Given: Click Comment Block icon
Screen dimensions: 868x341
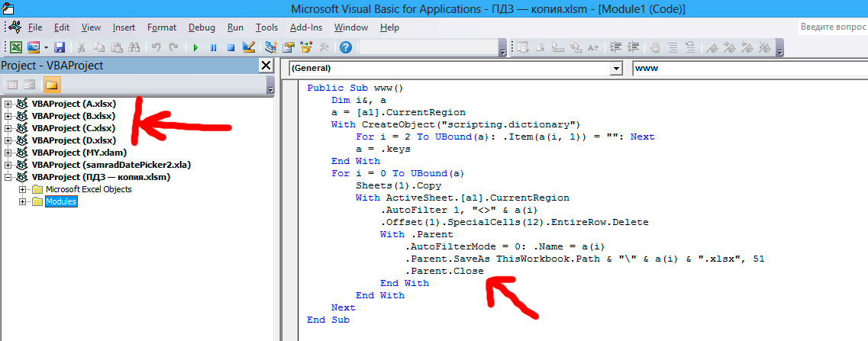Looking at the screenshot, I should (x=673, y=47).
